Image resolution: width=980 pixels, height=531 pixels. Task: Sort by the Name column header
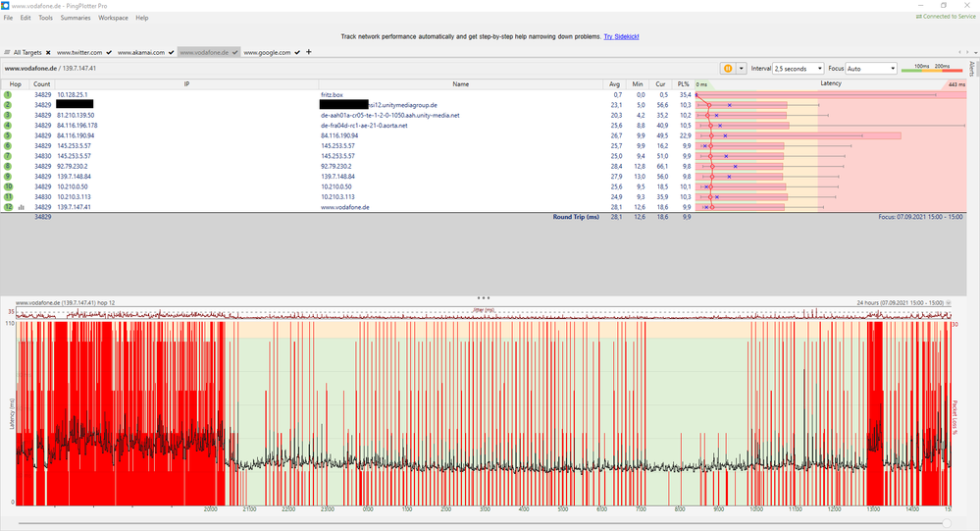461,83
